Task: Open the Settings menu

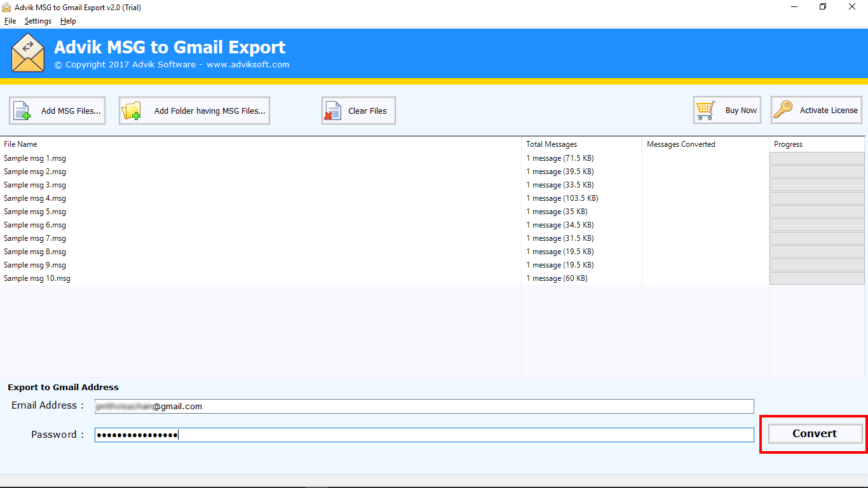Action: click(38, 21)
